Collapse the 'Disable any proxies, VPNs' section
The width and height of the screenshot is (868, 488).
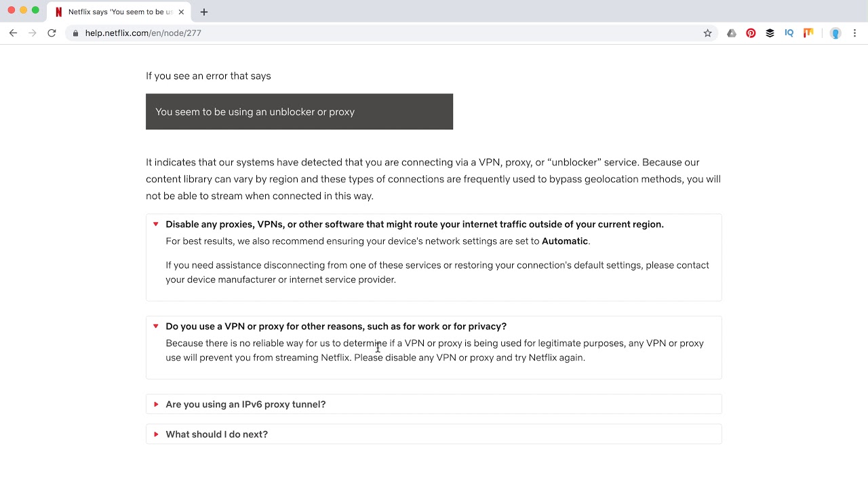414,224
